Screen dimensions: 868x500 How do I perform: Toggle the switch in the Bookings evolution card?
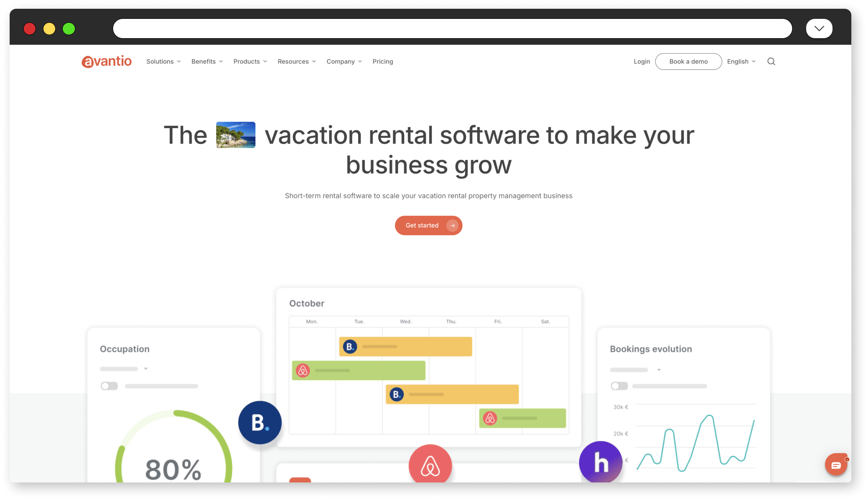click(619, 386)
